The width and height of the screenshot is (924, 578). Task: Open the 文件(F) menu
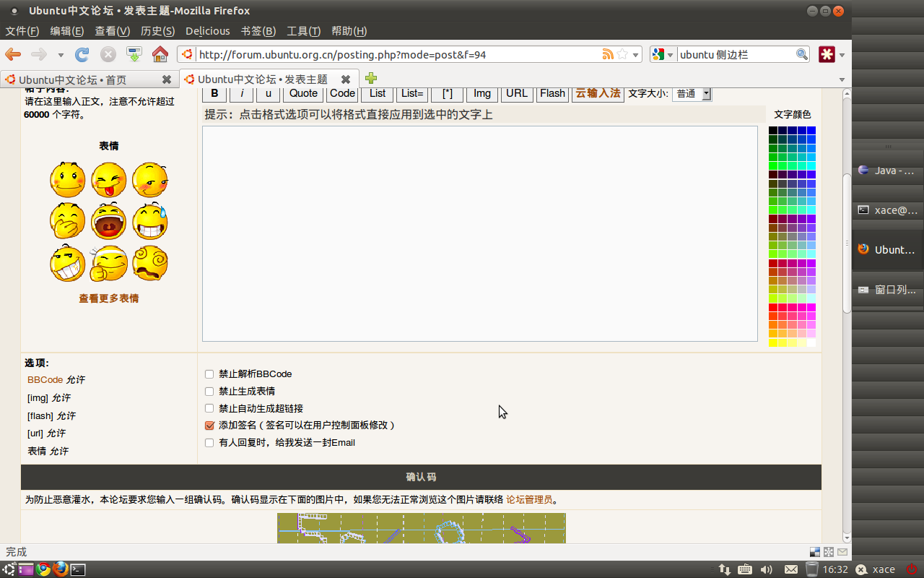tap(22, 31)
